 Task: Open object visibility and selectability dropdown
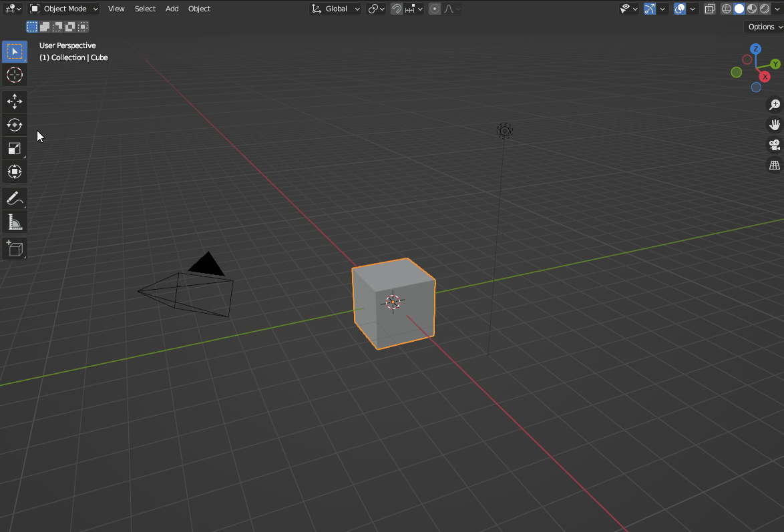(x=628, y=9)
